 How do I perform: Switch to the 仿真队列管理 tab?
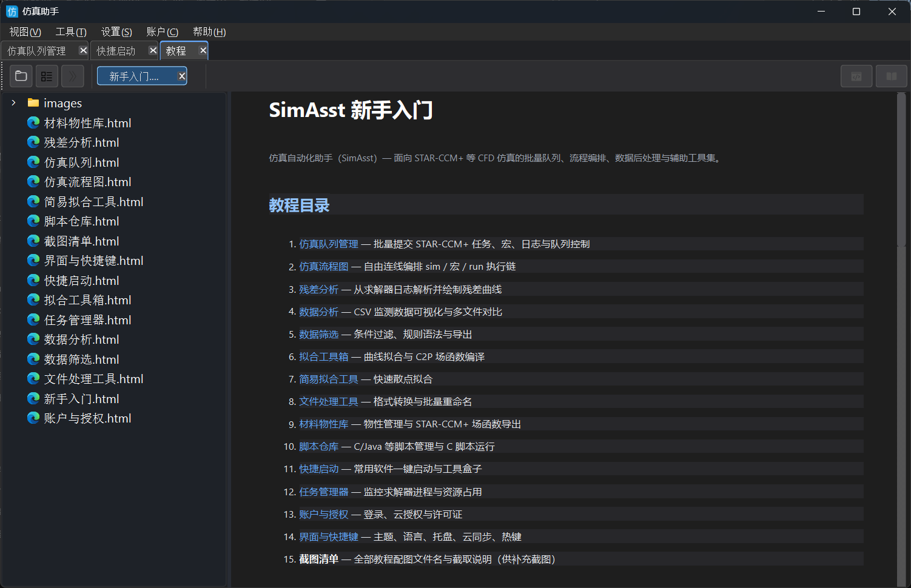pyautogui.click(x=45, y=51)
